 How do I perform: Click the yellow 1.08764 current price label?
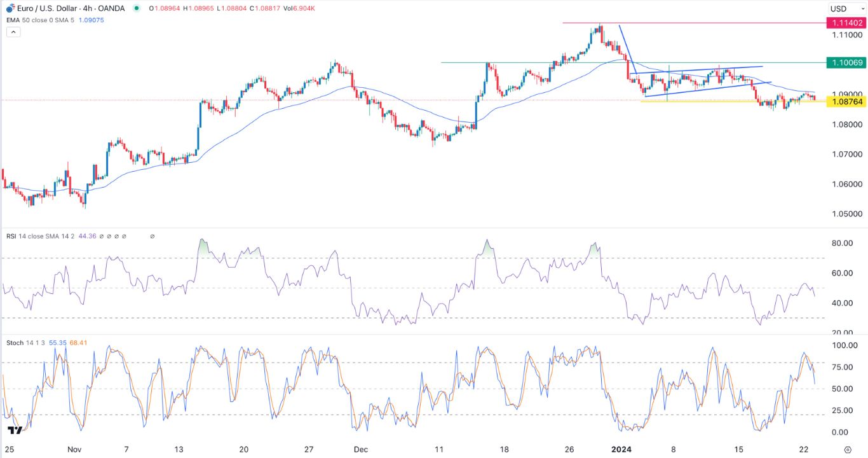pyautogui.click(x=848, y=102)
